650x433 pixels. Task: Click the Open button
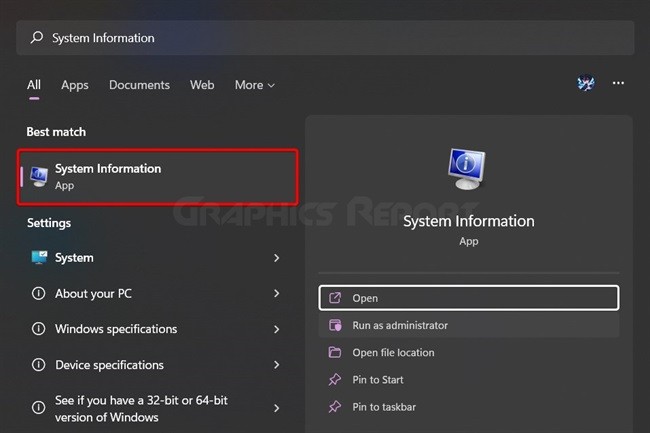click(469, 298)
